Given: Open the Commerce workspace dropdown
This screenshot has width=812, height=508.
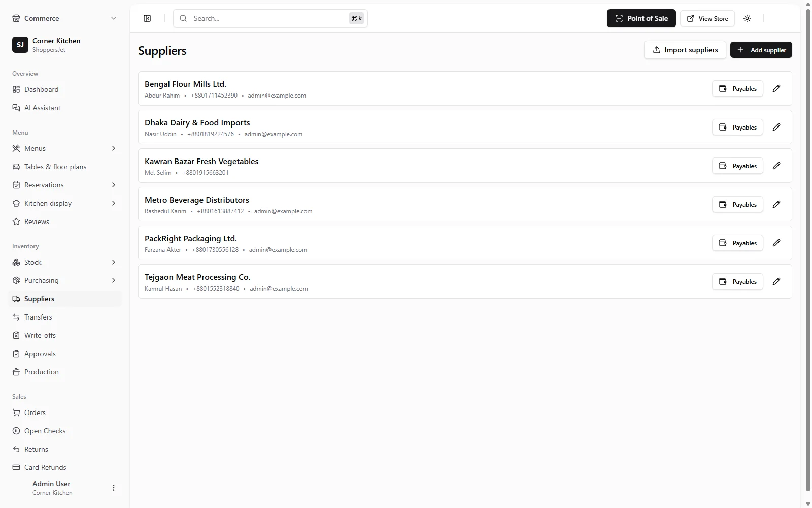Looking at the screenshot, I should click(64, 18).
